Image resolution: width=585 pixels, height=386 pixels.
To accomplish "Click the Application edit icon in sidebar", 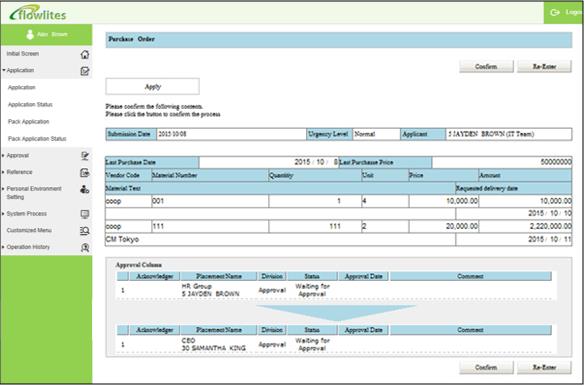I will [85, 71].
